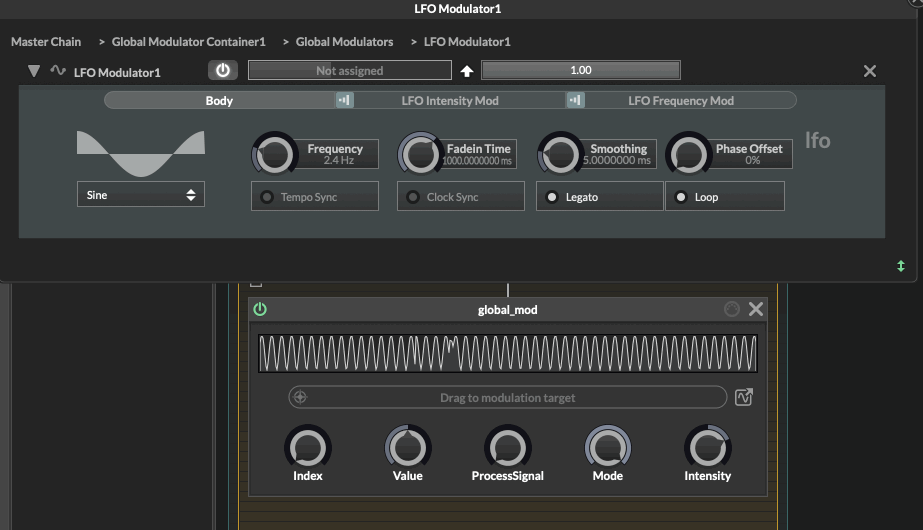Click the 'Not assigned' field
The width and height of the screenshot is (923, 530).
pos(350,71)
